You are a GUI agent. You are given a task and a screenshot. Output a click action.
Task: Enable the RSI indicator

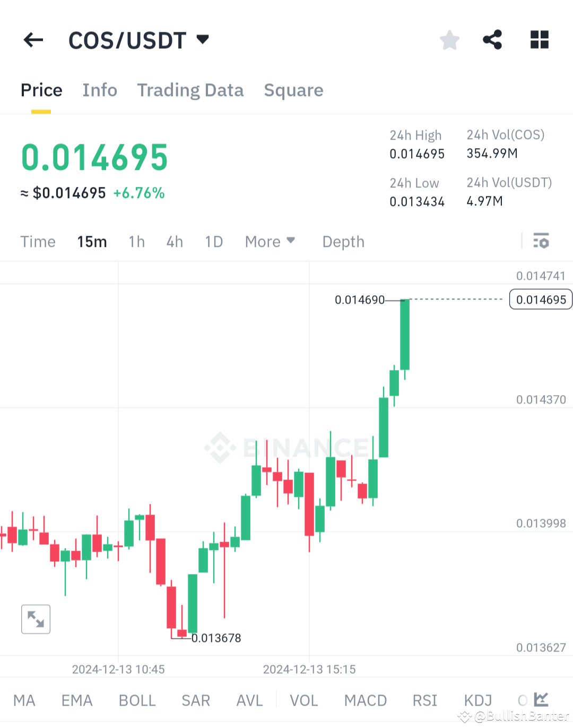424,700
